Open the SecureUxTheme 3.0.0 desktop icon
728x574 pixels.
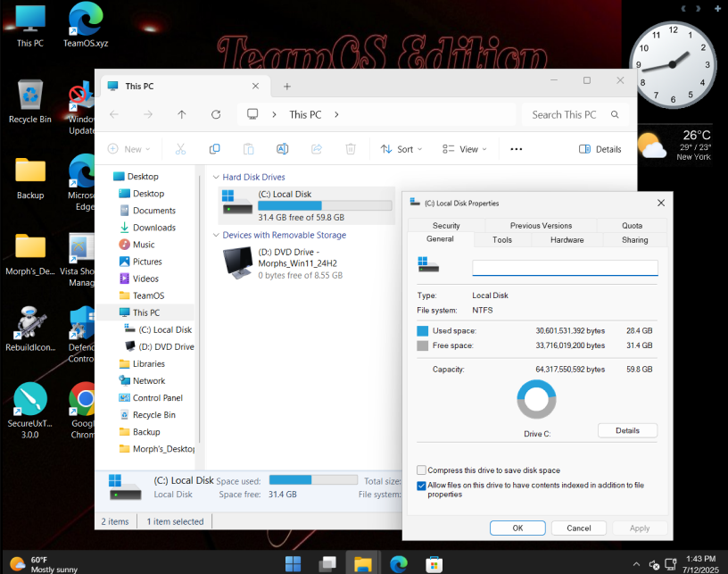click(30, 411)
